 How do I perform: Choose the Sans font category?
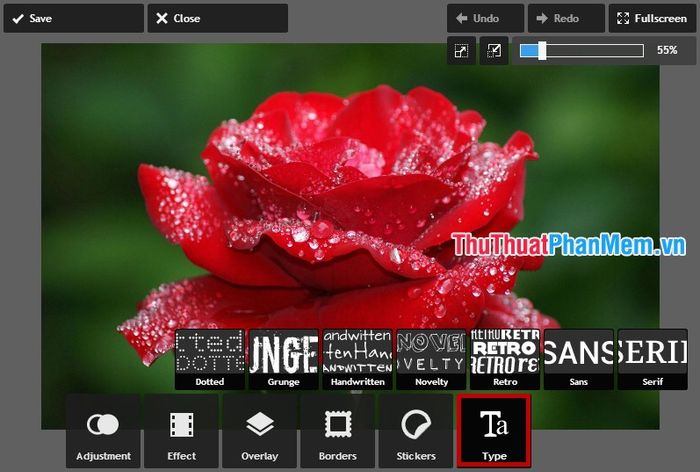[x=579, y=359]
